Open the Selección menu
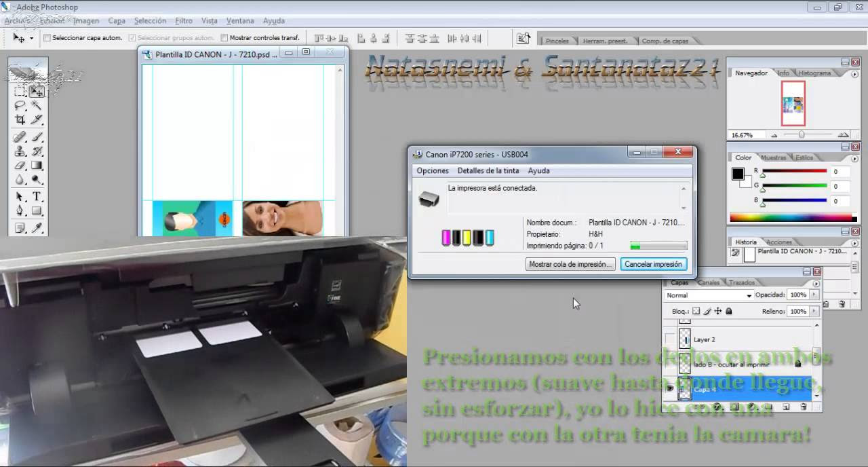 (150, 21)
